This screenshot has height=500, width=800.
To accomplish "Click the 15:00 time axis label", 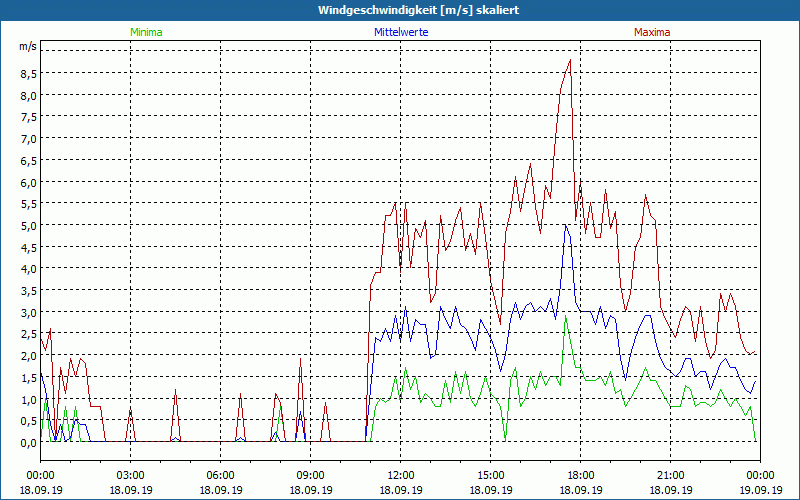I will point(491,476).
